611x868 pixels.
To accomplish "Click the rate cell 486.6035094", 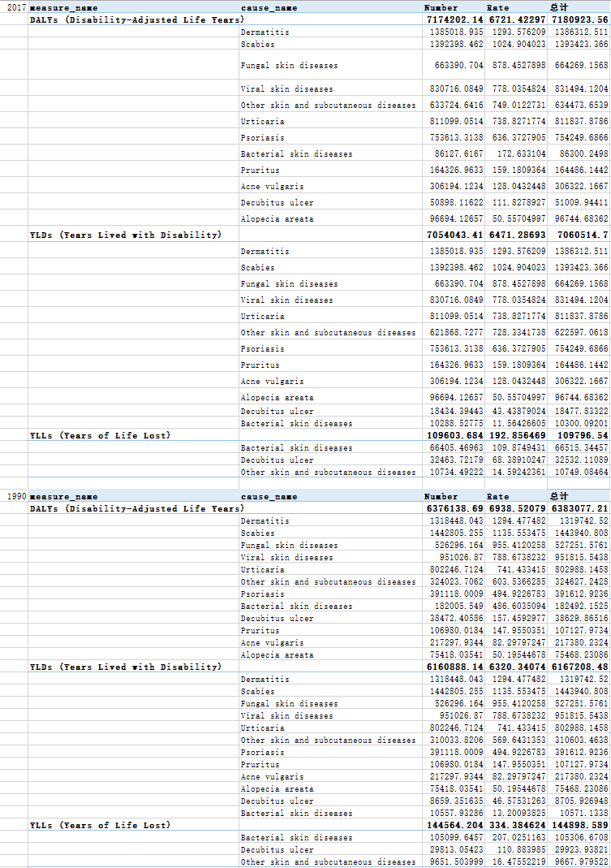I will pyautogui.click(x=518, y=607).
